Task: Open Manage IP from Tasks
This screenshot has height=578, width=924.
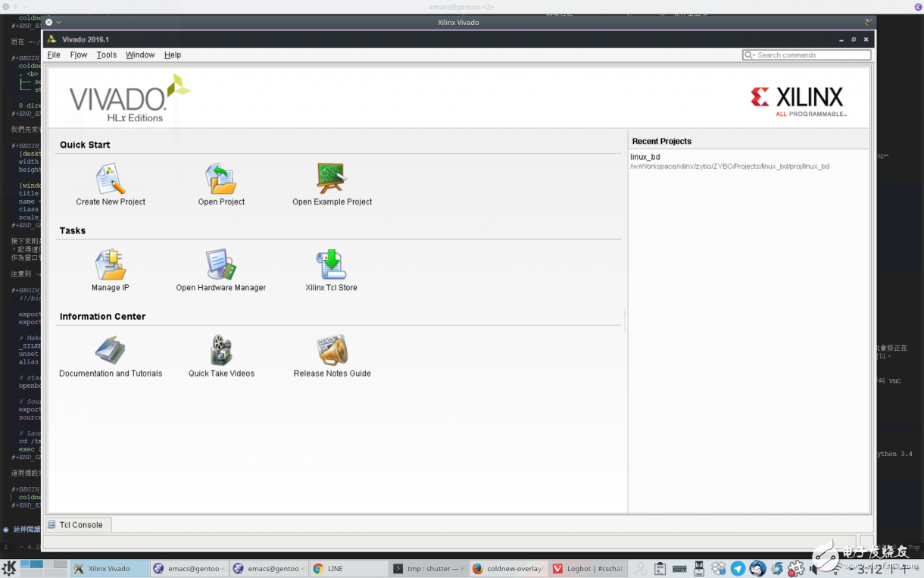Action: coord(111,265)
